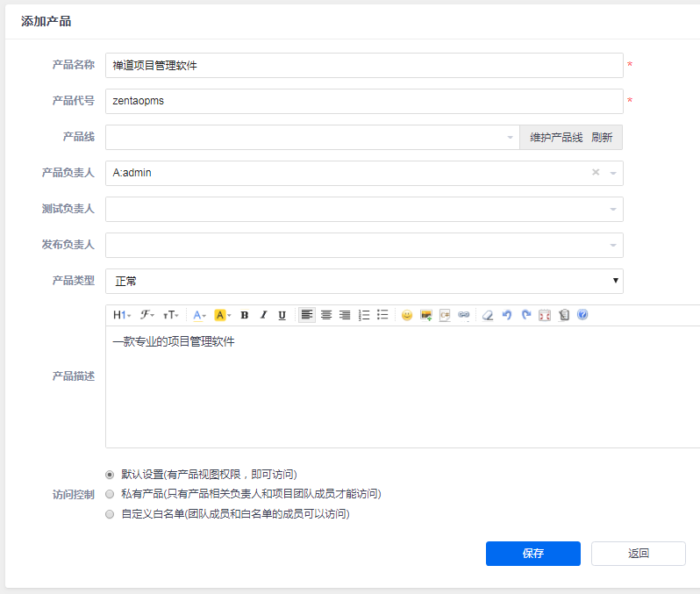The image size is (700, 594).
Task: Open the font family menu in editor
Action: [x=146, y=315]
